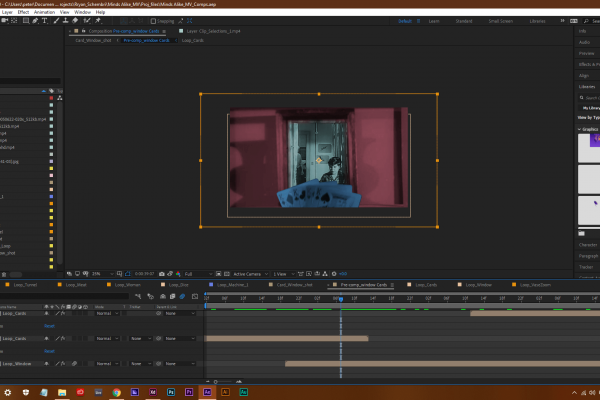The image size is (600, 400).
Task: Open the Full resolution dropdown
Action: (x=198, y=274)
